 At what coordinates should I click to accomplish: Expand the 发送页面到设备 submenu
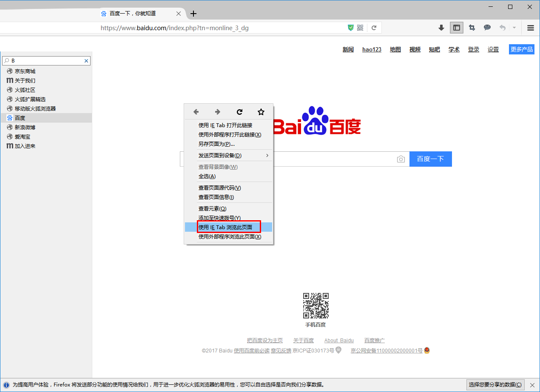(x=229, y=156)
